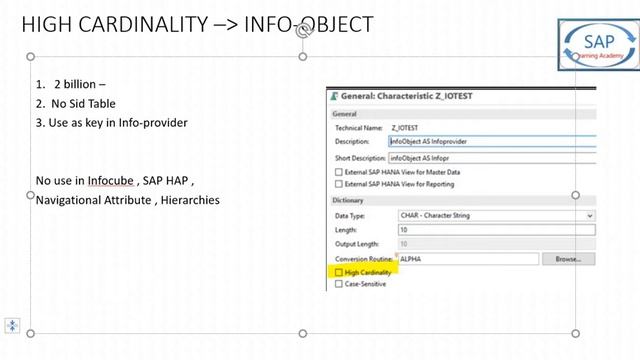
Task: Click the rotate handle above the text box
Action: click(x=303, y=30)
